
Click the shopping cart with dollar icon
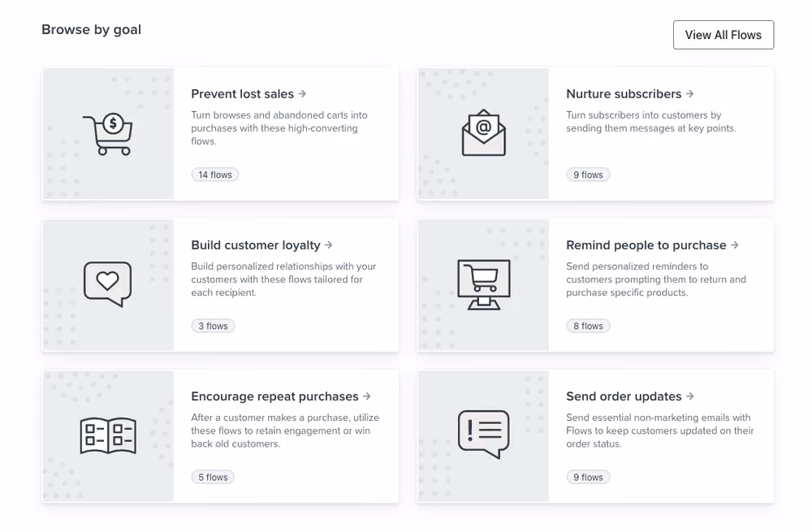108,134
